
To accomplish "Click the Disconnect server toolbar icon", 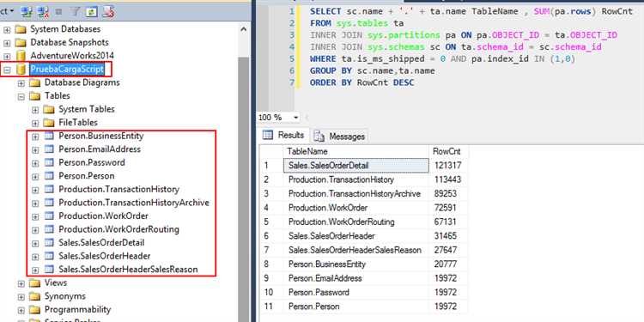I will [42, 12].
